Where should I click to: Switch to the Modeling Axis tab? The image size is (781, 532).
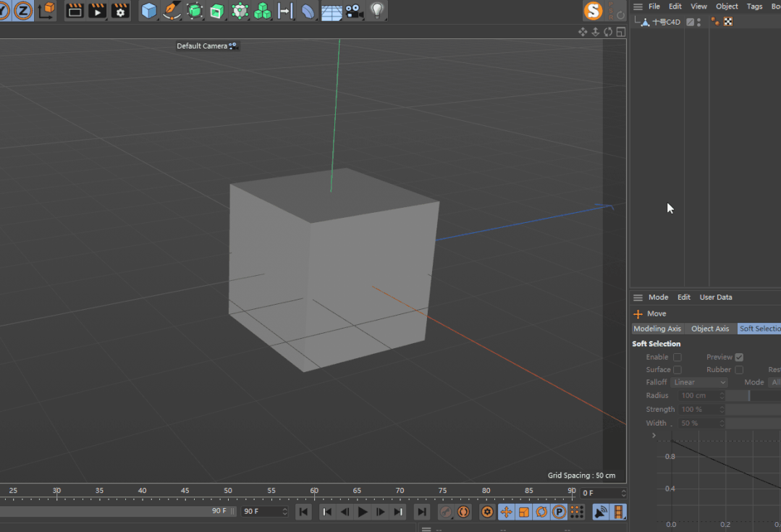[x=657, y=329]
